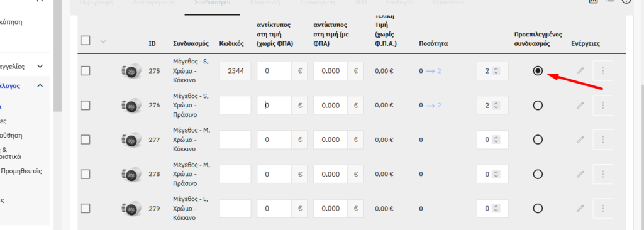644x230 pixels.
Task: Open three-dot actions menu for combination 275
Action: [603, 71]
